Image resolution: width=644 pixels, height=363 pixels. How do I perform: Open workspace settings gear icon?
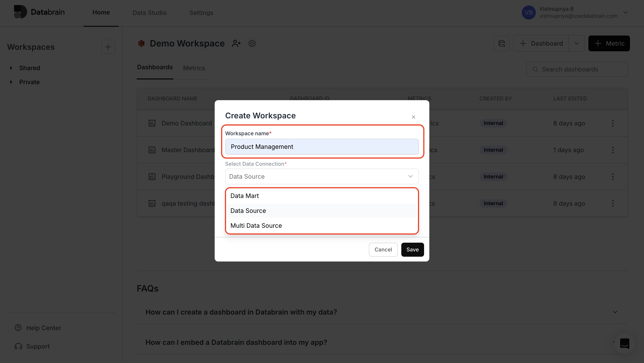(252, 43)
